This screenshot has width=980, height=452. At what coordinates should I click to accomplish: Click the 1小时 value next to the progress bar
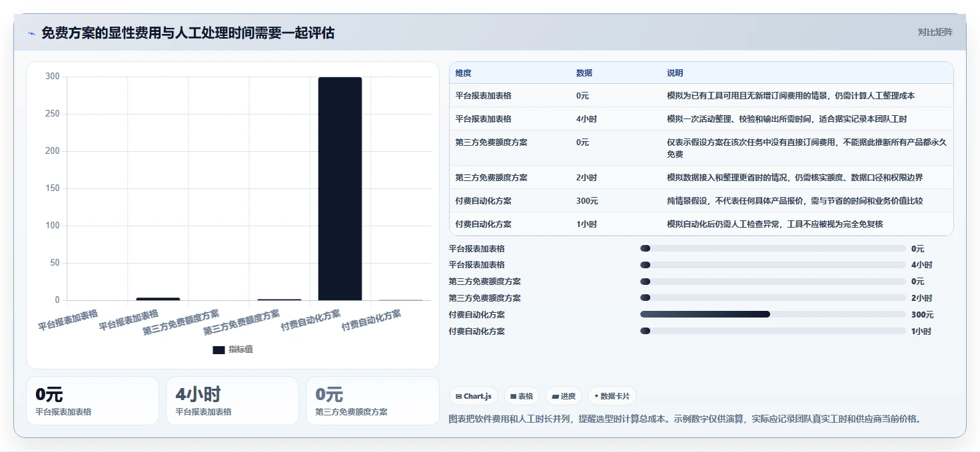pos(921,332)
